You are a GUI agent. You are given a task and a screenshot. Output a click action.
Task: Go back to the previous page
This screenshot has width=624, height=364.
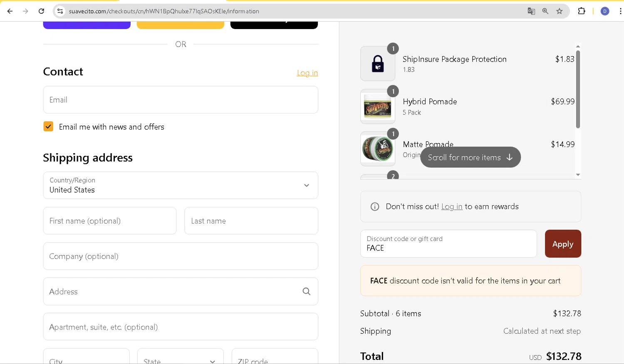click(x=10, y=11)
